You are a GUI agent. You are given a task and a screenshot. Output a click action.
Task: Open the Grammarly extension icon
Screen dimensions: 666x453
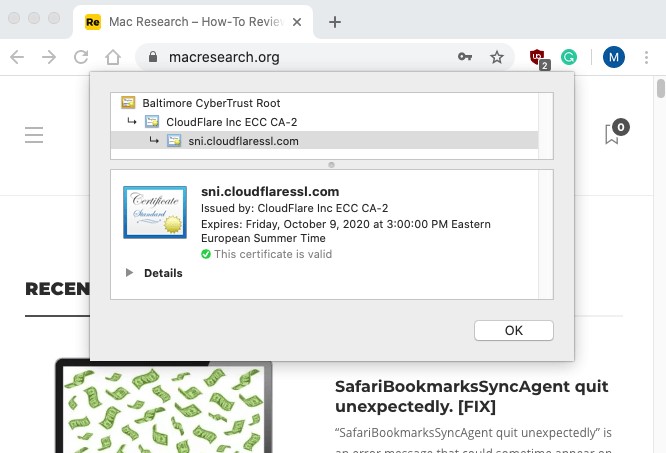click(x=569, y=58)
